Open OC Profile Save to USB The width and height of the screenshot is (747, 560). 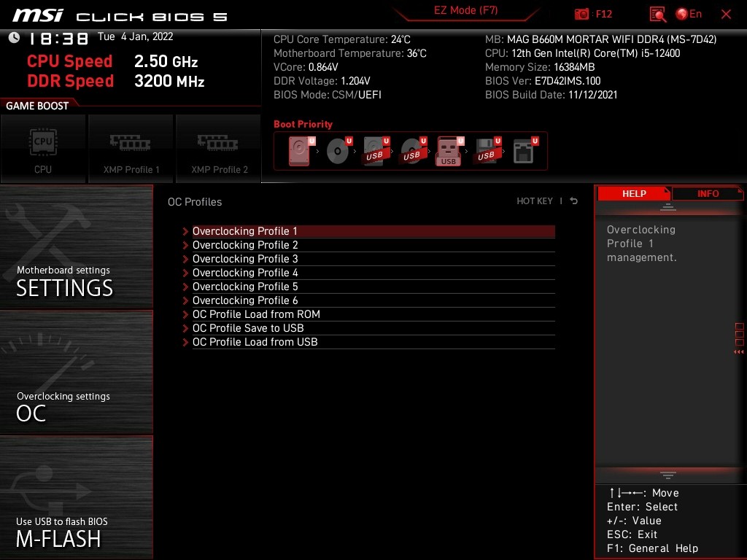click(373, 328)
